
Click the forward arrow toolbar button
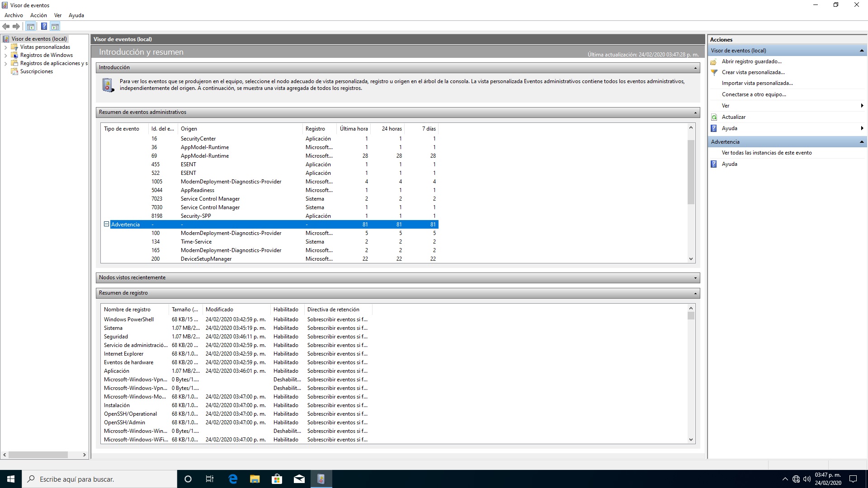[x=16, y=26]
